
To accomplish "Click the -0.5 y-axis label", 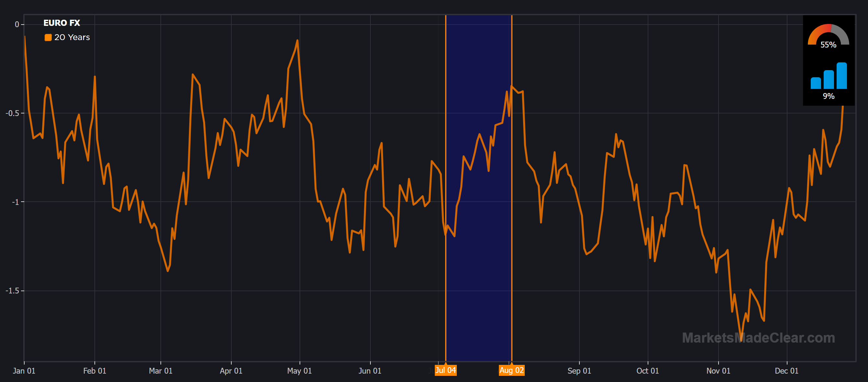I will click(x=13, y=113).
